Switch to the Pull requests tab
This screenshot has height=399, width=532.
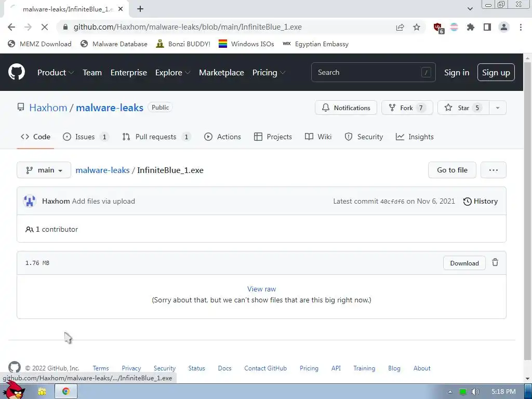pos(156,137)
